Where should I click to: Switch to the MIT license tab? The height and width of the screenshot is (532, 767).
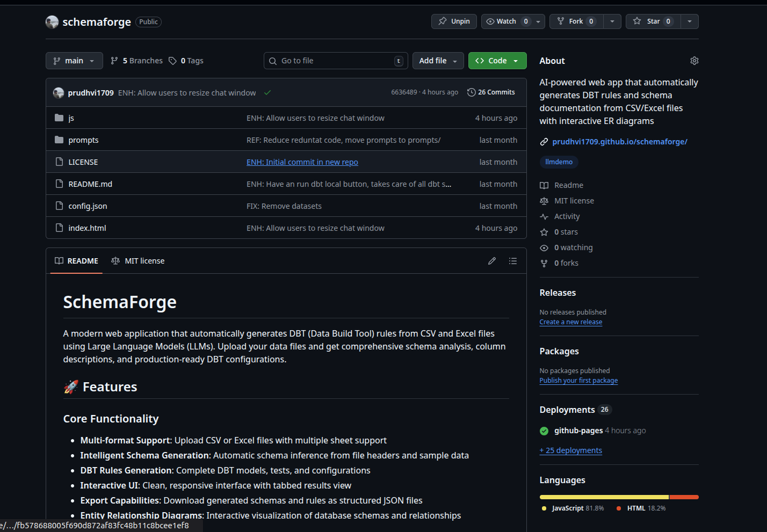138,260
